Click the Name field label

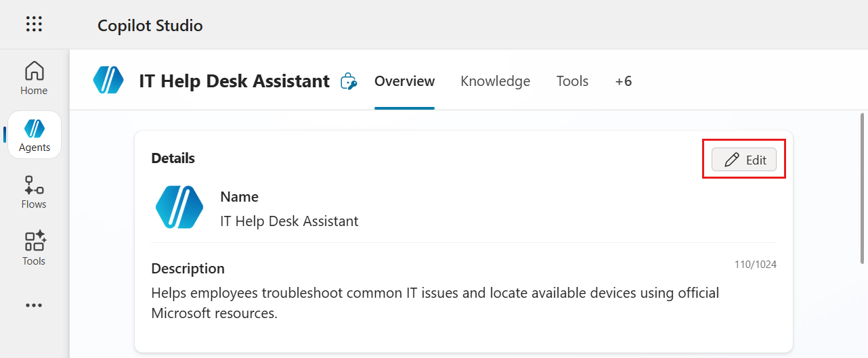point(239,197)
